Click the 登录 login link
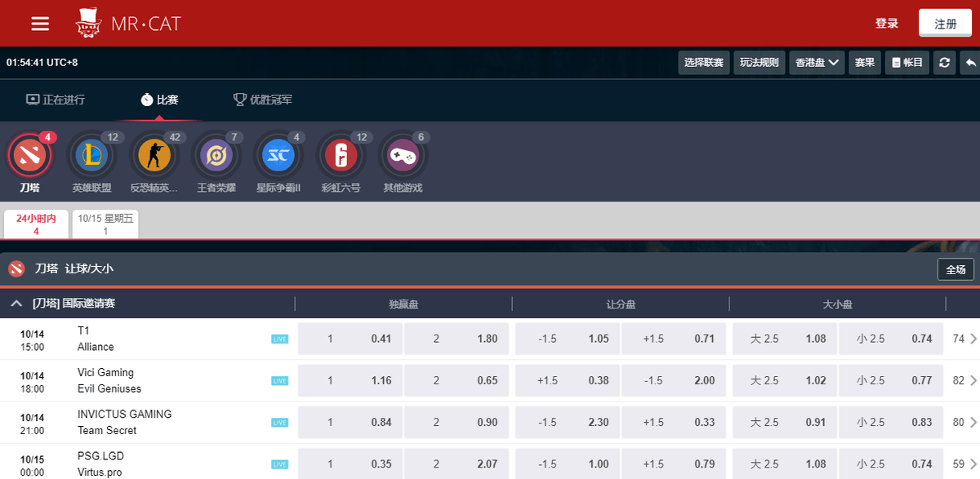This screenshot has height=479, width=980. (887, 24)
